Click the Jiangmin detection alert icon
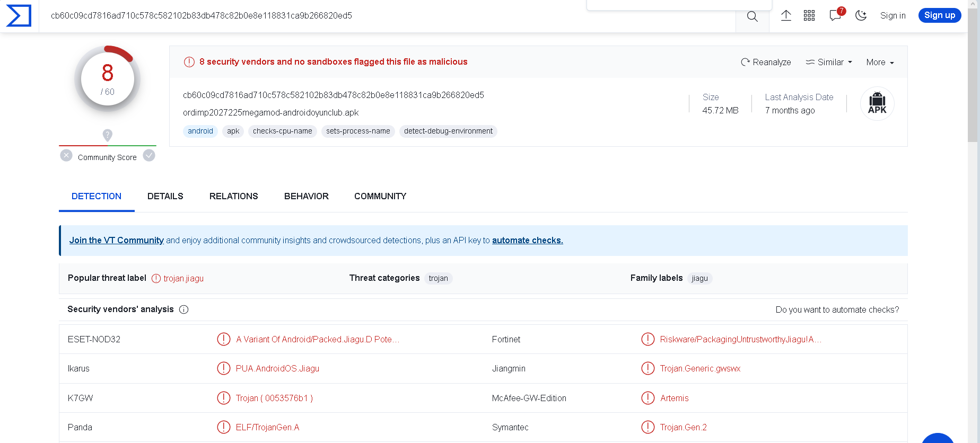The image size is (980, 443). (648, 368)
